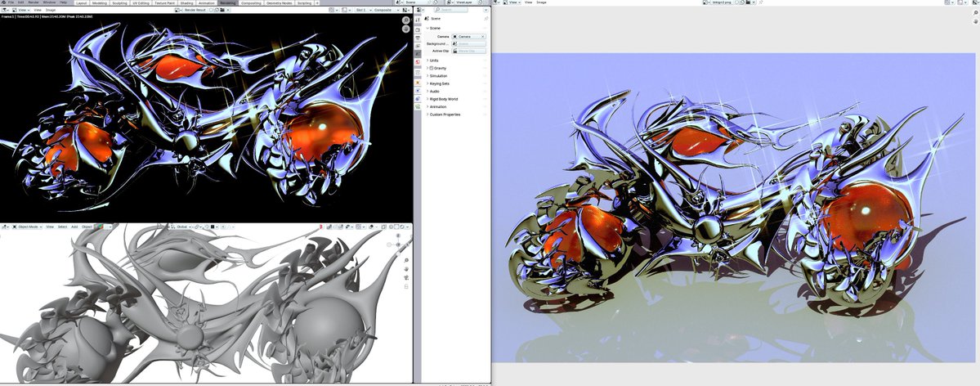Toggle pin icon in Scene properties header
The width and height of the screenshot is (980, 386).
tap(486, 18)
